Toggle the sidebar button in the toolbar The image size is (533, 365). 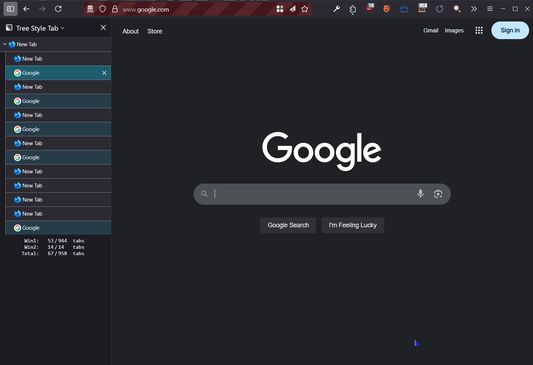point(11,9)
